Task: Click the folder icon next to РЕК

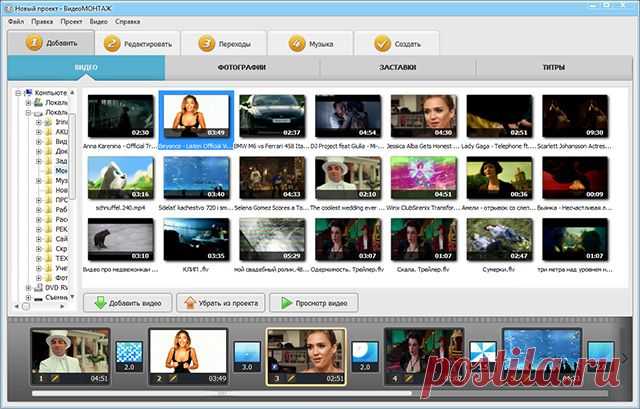Action: tap(49, 229)
